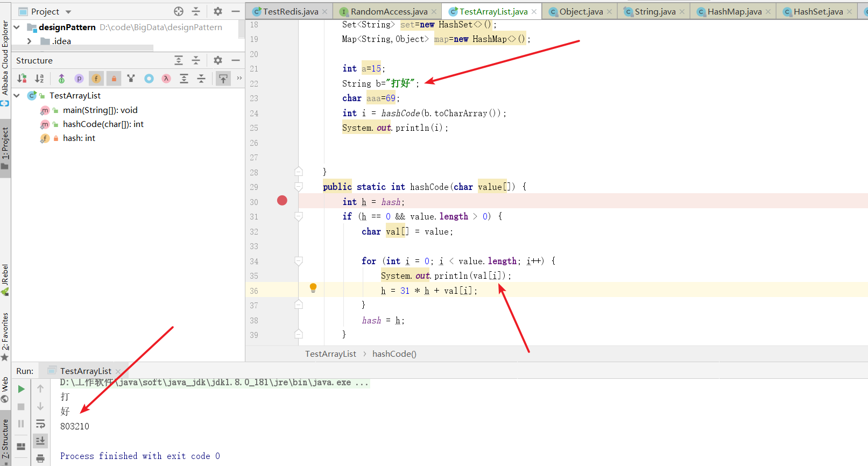The width and height of the screenshot is (868, 466).
Task: Select TestArrayList run tab
Action: tap(85, 371)
